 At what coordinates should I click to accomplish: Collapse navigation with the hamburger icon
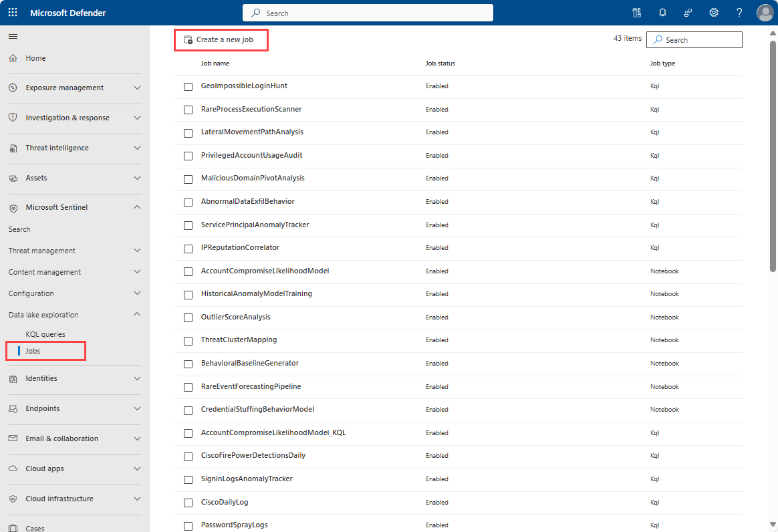tap(13, 36)
